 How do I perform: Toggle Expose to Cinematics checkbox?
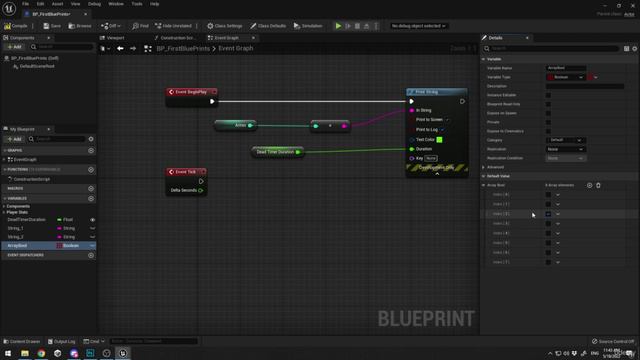coord(548,131)
